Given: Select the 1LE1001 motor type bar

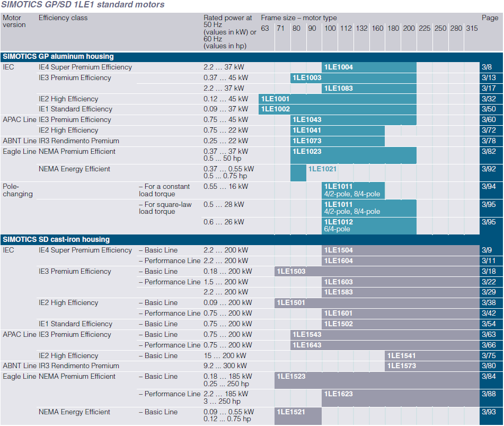Looking at the screenshot, I should coord(338,99).
